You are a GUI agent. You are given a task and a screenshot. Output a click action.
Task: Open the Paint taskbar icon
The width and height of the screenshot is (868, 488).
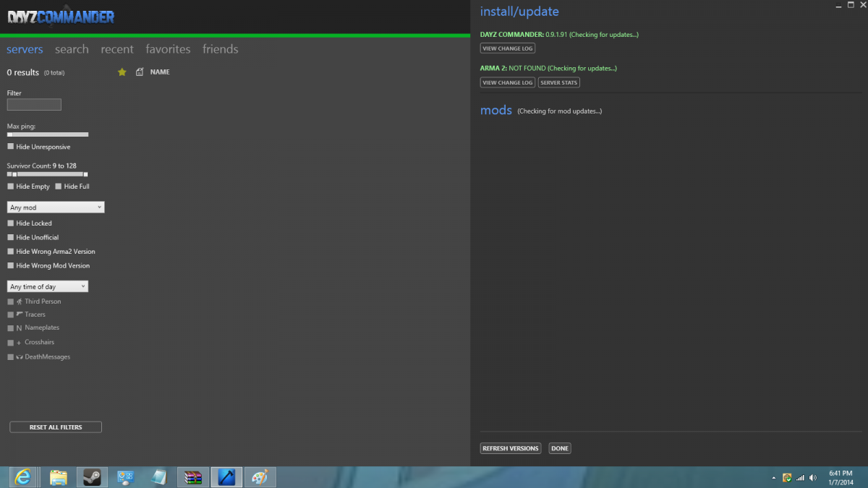(260, 477)
